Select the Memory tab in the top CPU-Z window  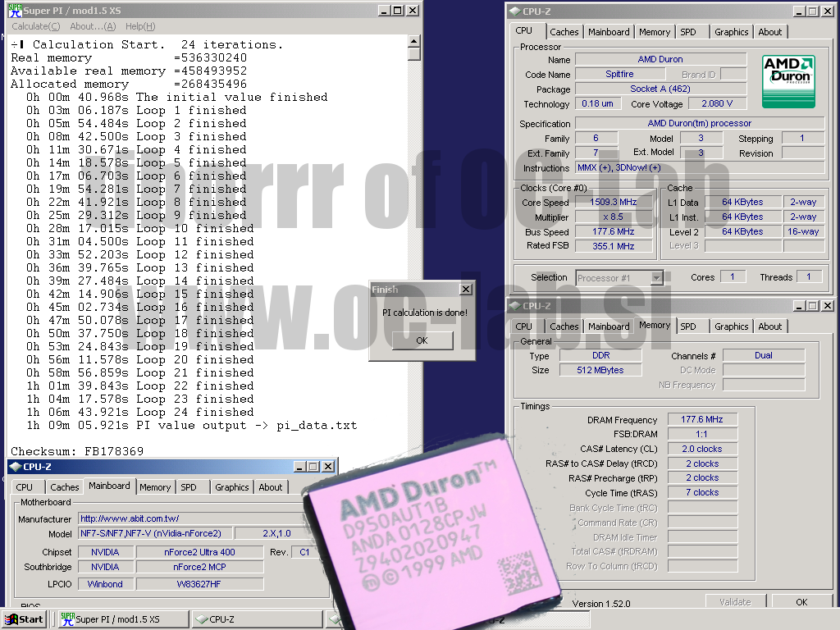pyautogui.click(x=654, y=32)
